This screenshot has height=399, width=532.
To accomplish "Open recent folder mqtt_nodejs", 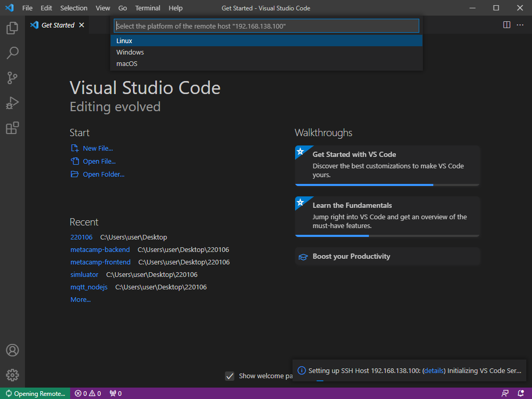I will click(89, 287).
